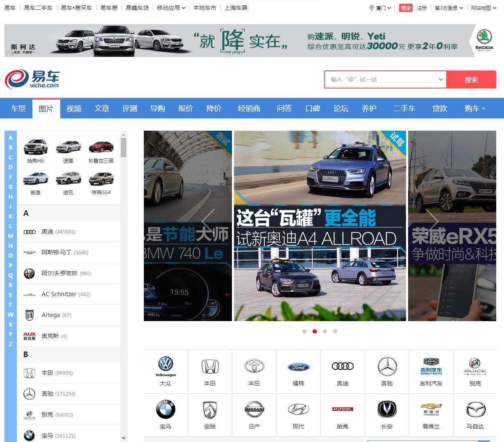Viewport: 504px width, 442px height.
Task: Open the search box suggestion arrow
Action: coord(441,79)
